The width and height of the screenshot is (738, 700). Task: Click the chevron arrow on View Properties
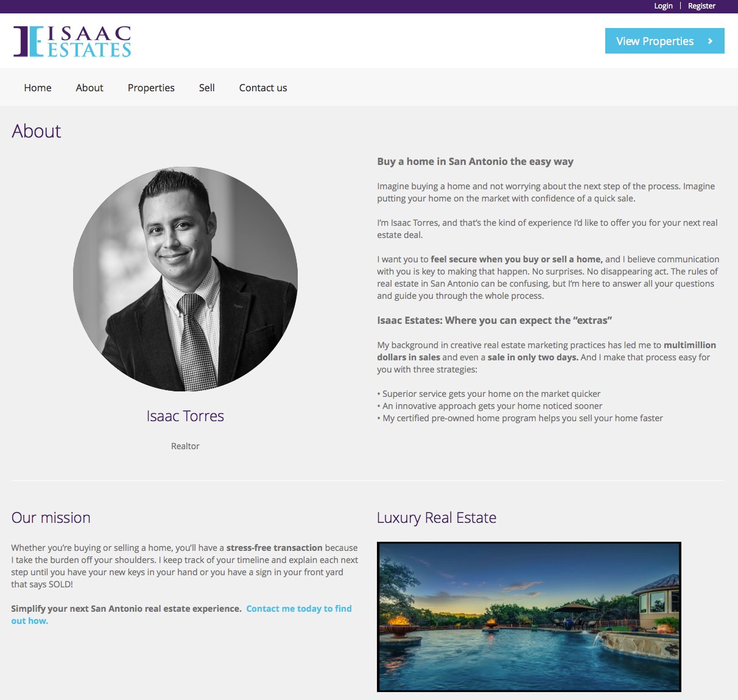[710, 41]
